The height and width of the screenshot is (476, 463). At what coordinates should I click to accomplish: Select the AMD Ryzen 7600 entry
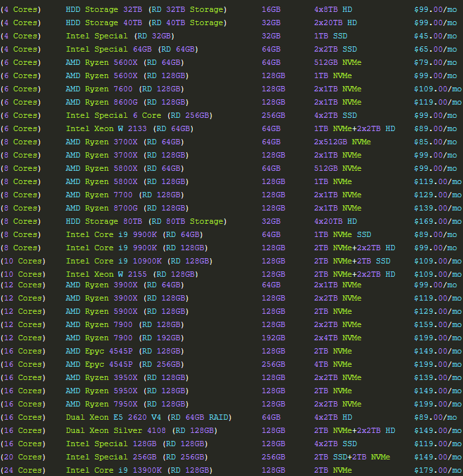coord(125,89)
